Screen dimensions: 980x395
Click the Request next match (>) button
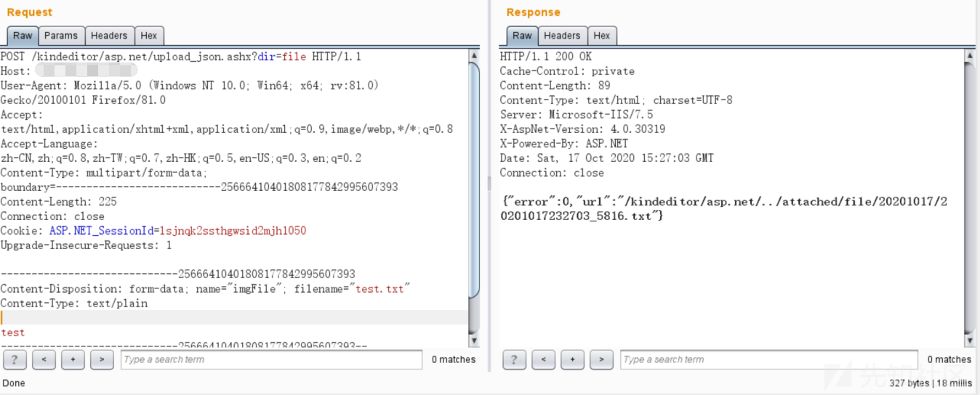click(x=102, y=359)
